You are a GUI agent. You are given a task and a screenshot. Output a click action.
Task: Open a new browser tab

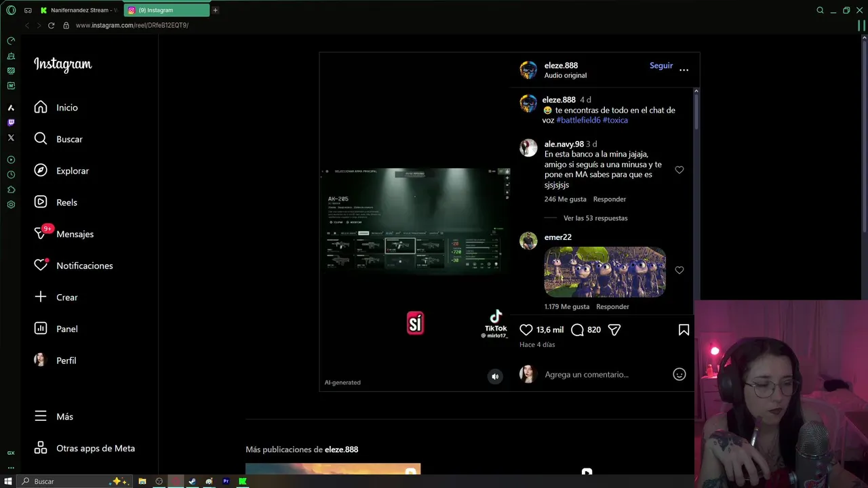215,10
